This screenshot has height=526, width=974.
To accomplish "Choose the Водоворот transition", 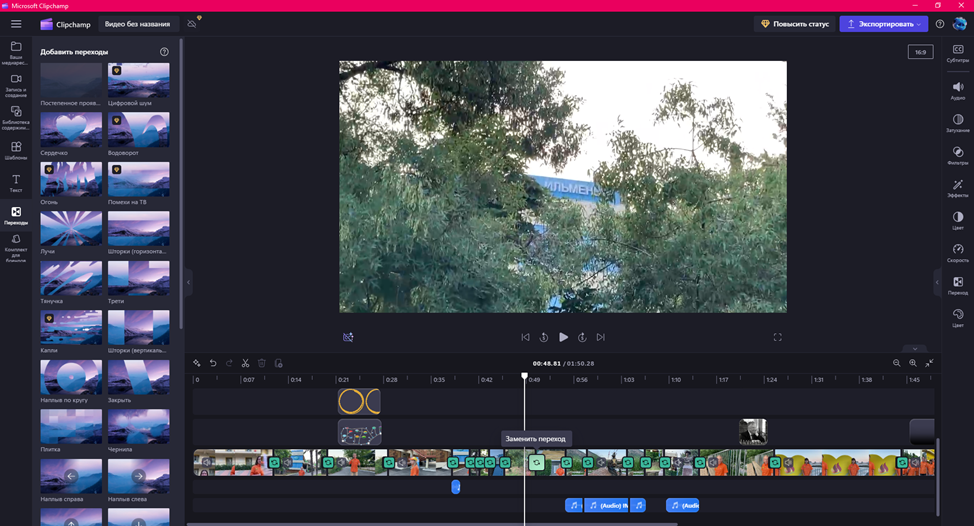I will pyautogui.click(x=139, y=130).
